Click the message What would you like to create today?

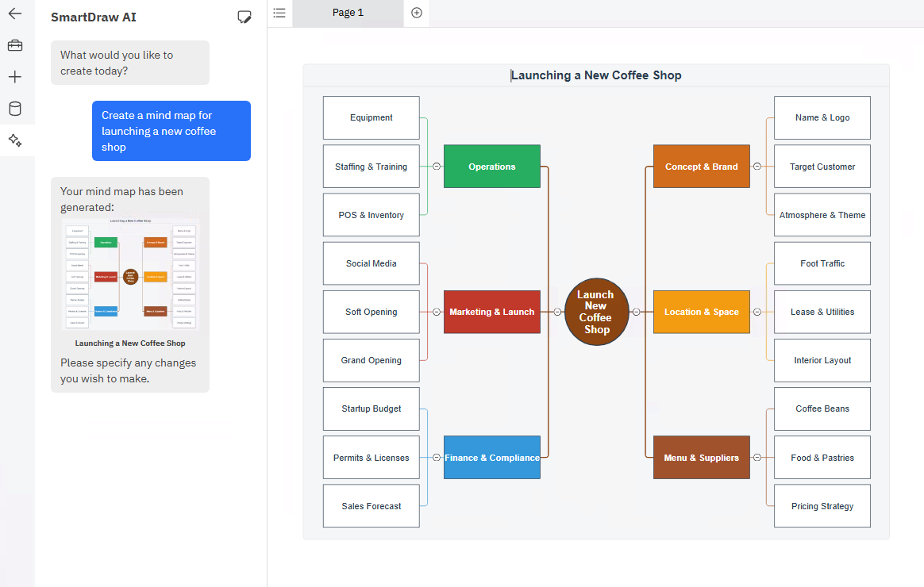tap(130, 63)
